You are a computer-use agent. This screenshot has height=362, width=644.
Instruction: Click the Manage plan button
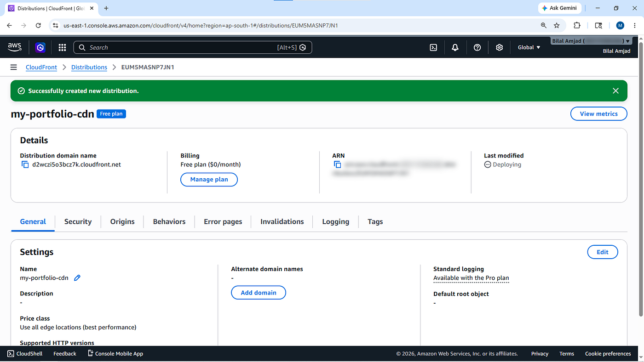pos(209,180)
